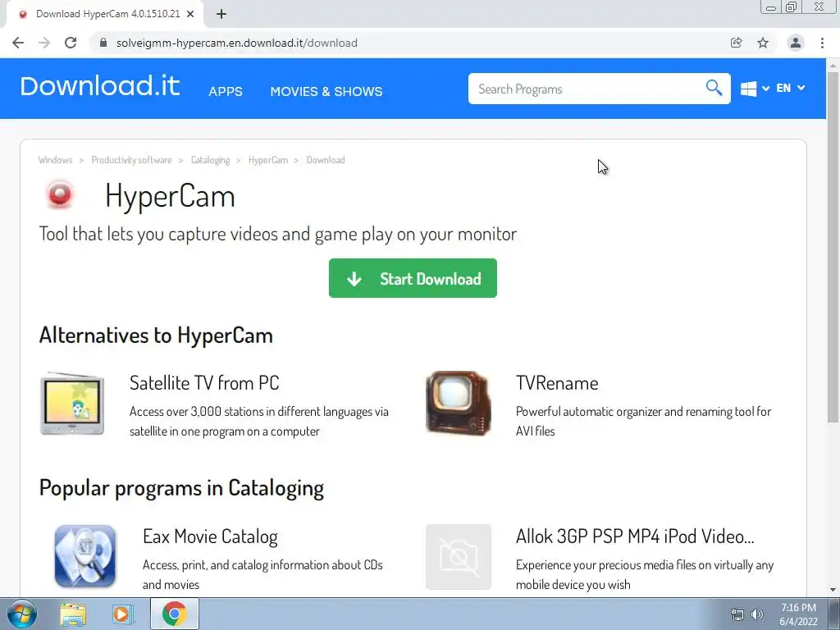Click the HyperCam page heading
This screenshot has width=840, height=630.
tap(170, 195)
